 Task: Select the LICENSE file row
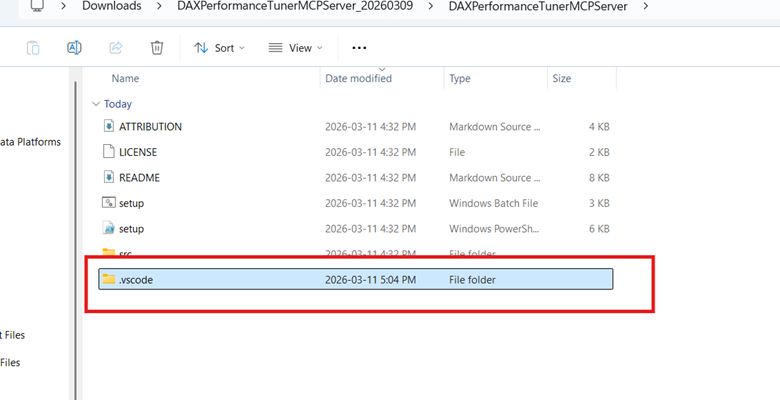138,152
